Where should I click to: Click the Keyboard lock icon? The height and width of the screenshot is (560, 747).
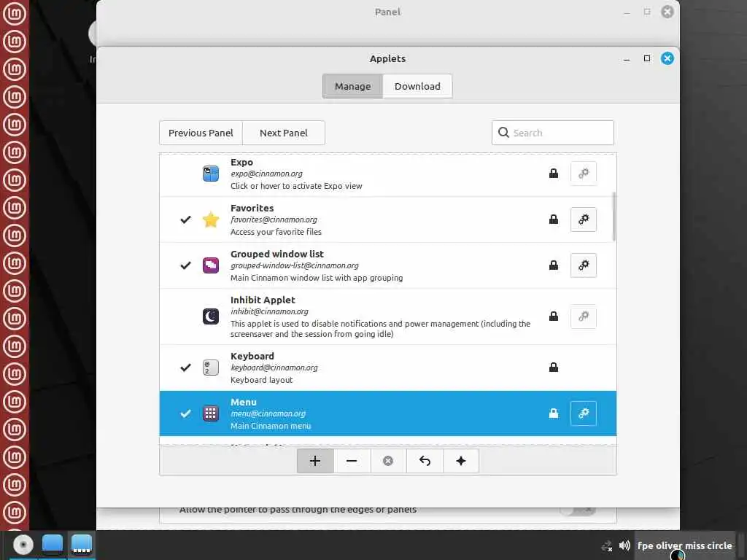point(554,367)
